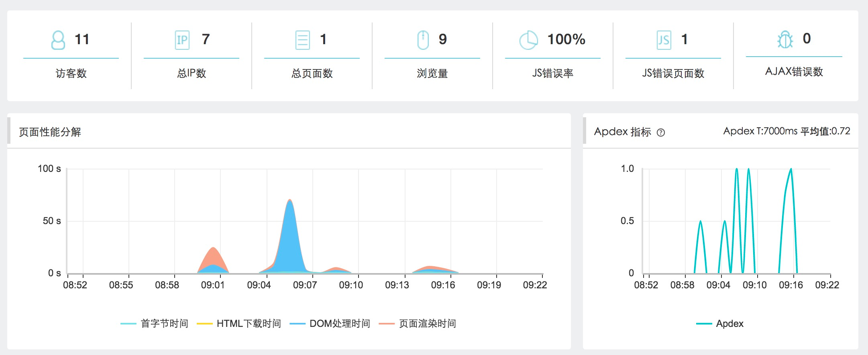Toggle 首字节时间 legend series
This screenshot has height=355, width=868.
(155, 324)
